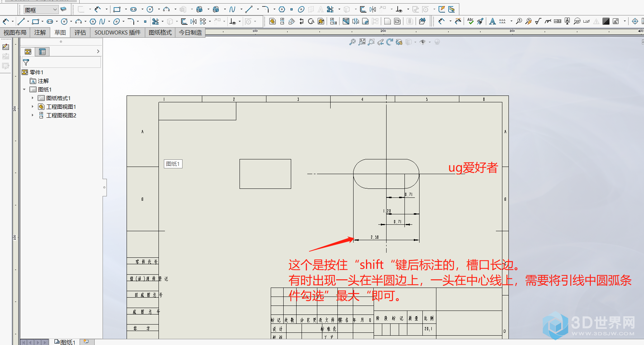Collapse the 图纸1 tree node
Viewport: 644px width, 345px height.
[24, 90]
